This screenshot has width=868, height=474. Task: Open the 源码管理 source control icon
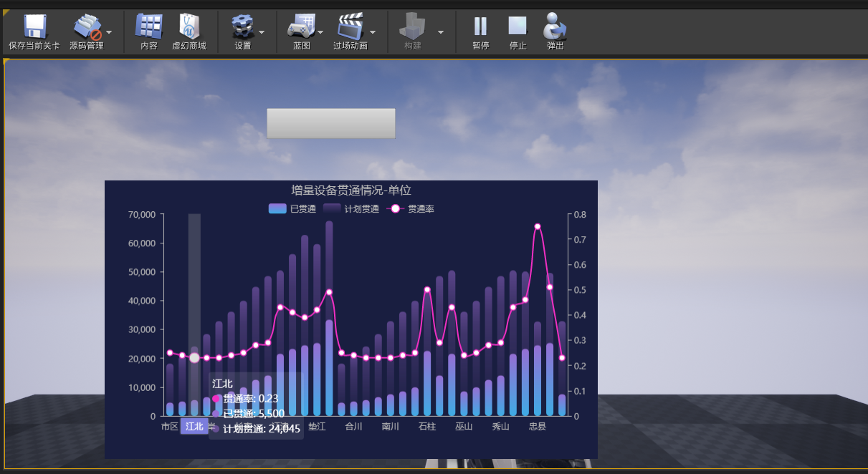pyautogui.click(x=87, y=29)
